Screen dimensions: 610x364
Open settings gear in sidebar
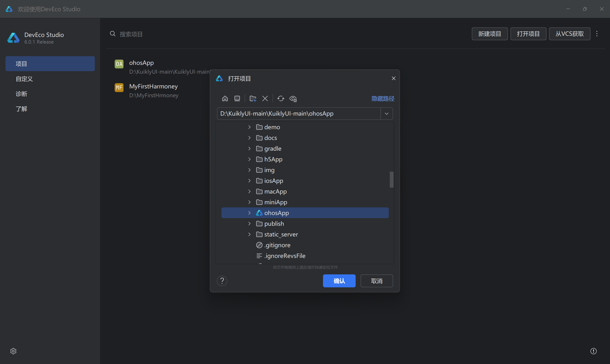click(x=13, y=351)
